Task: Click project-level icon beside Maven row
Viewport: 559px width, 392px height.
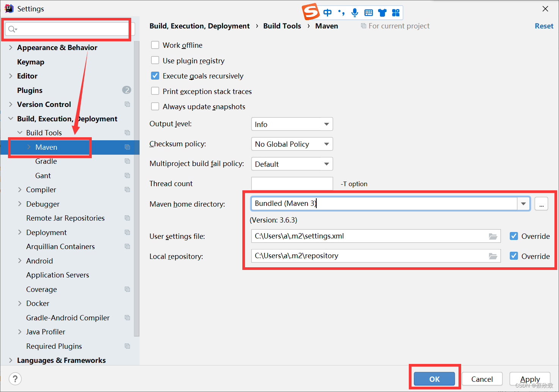Action: coord(127,147)
